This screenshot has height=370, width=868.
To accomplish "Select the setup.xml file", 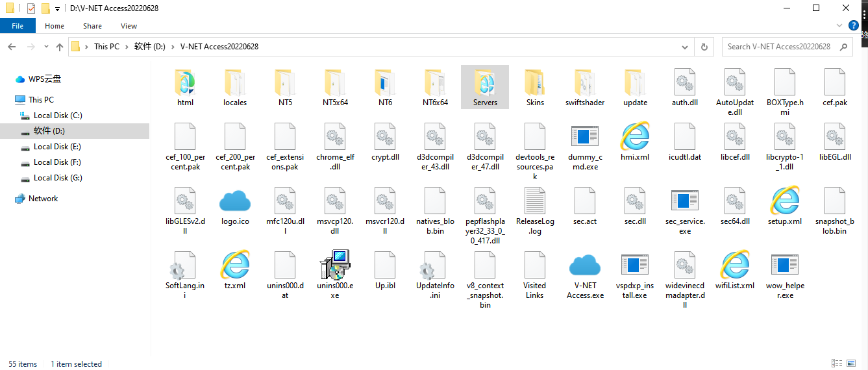I will [785, 206].
